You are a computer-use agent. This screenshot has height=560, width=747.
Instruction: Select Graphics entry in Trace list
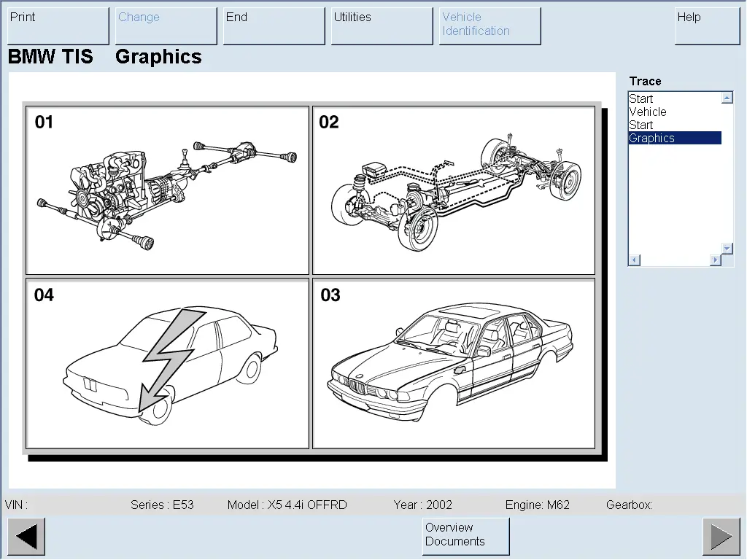point(652,139)
